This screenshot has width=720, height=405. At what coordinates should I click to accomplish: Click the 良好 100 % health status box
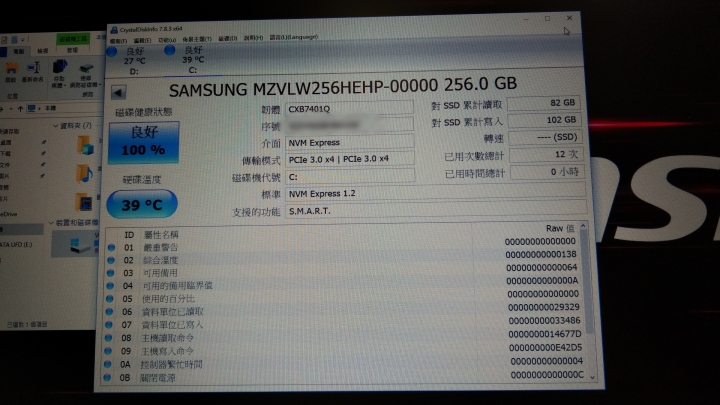144,142
